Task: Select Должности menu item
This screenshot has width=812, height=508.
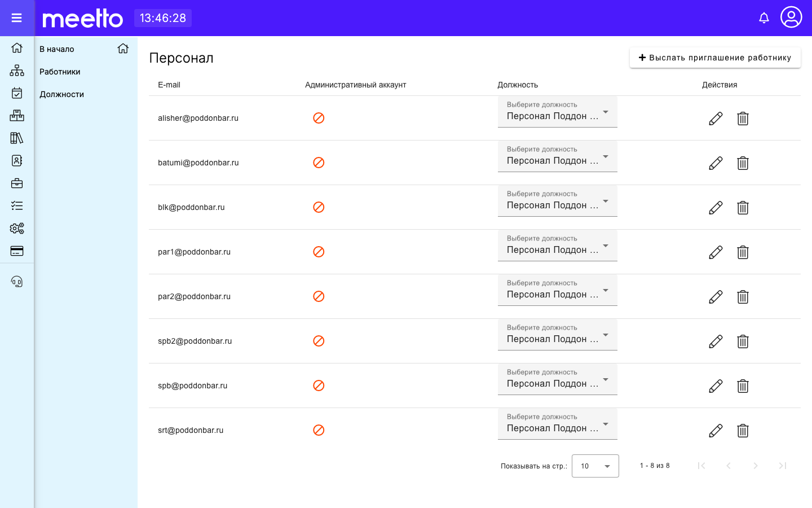Action: [x=61, y=94]
